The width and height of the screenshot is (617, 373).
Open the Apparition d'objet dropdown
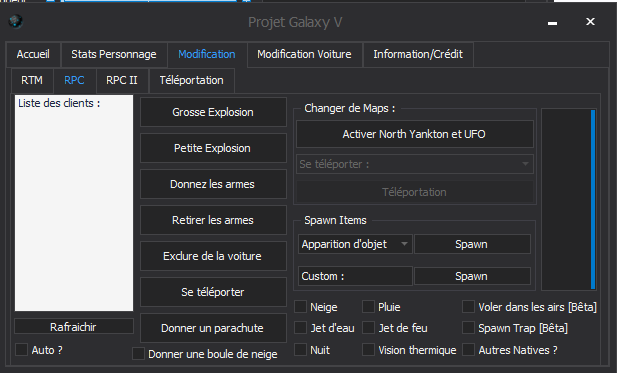tap(355, 244)
